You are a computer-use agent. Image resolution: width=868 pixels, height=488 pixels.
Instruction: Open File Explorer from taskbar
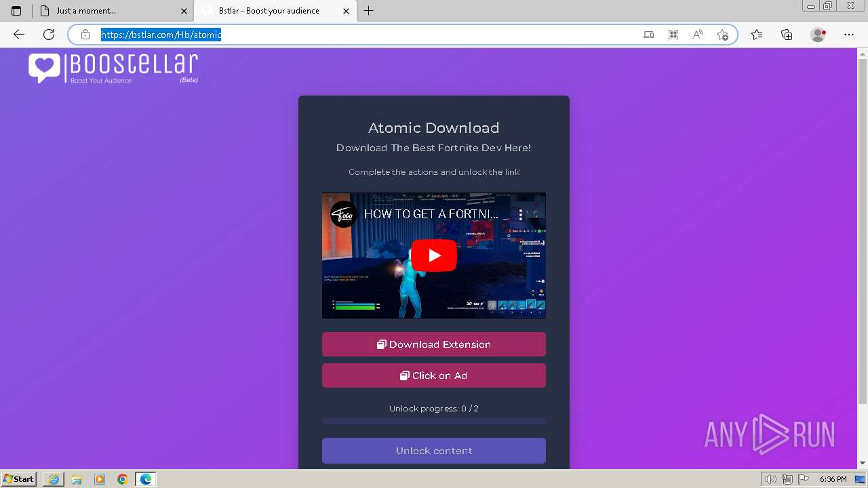[x=77, y=479]
